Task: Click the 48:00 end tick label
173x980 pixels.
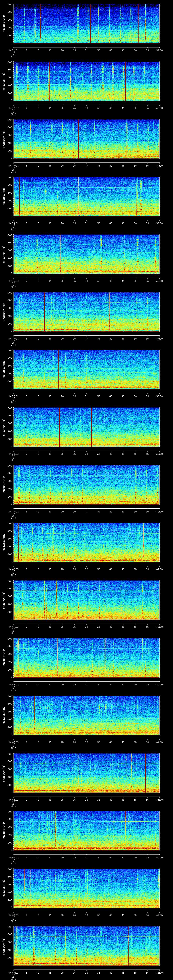Action: coord(159,972)
